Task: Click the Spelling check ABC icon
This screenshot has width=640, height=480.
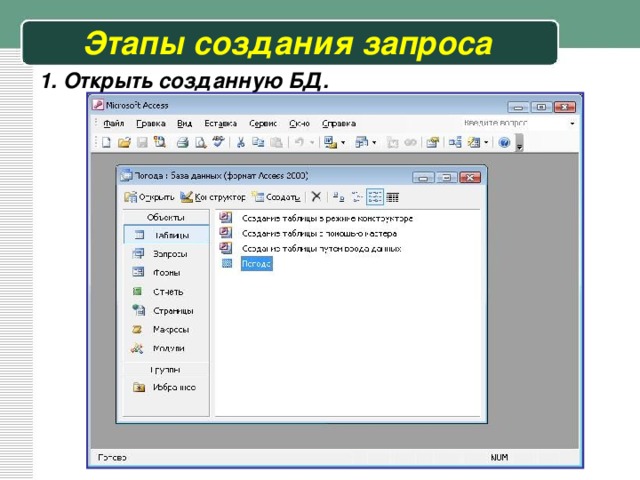Action: pyautogui.click(x=219, y=142)
